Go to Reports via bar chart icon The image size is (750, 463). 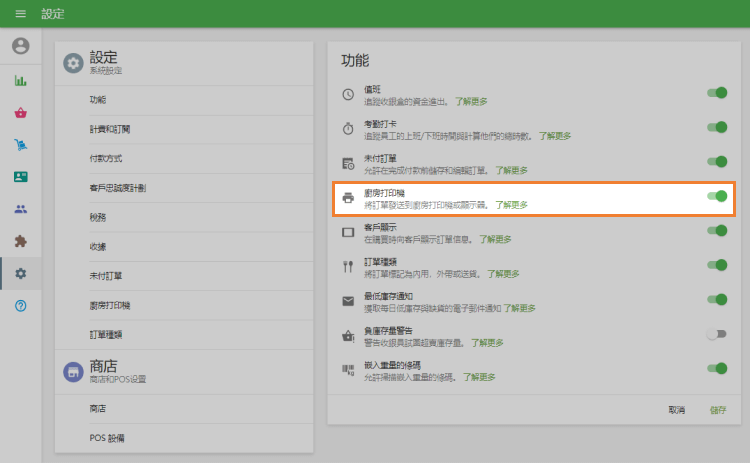tap(20, 81)
